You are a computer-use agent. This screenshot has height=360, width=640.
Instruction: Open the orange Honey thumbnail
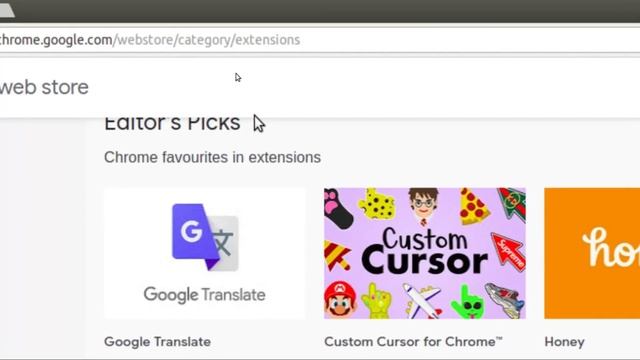tap(592, 253)
